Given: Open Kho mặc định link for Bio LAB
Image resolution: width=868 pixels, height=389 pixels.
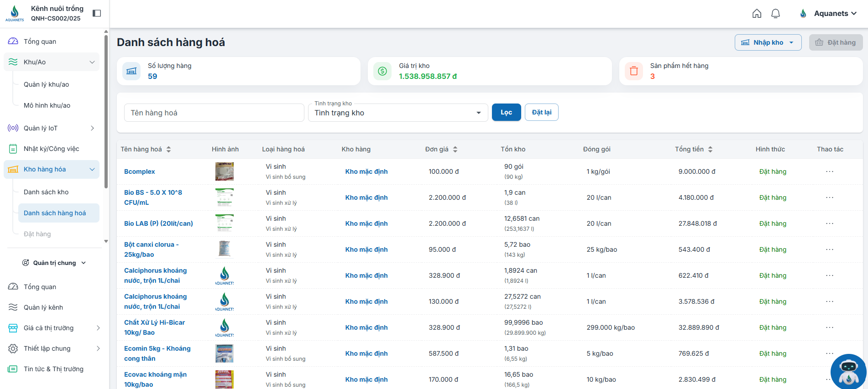Looking at the screenshot, I should pos(366,223).
